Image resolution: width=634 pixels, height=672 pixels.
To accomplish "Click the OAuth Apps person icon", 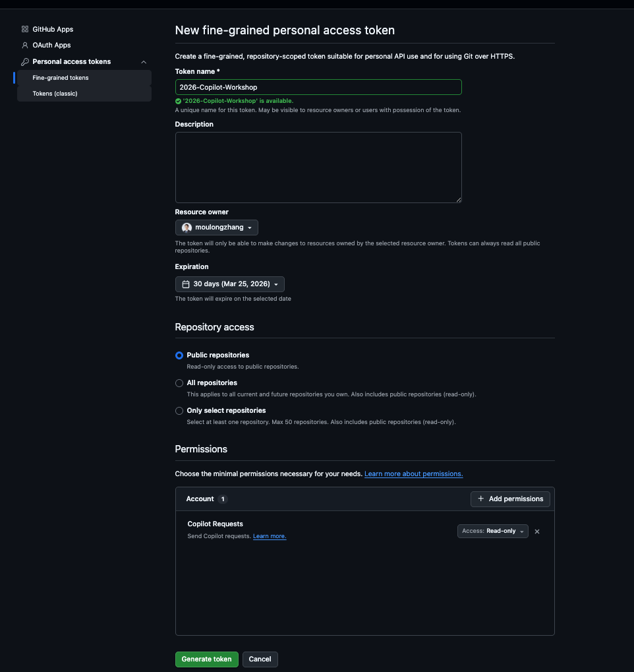I will pos(25,45).
